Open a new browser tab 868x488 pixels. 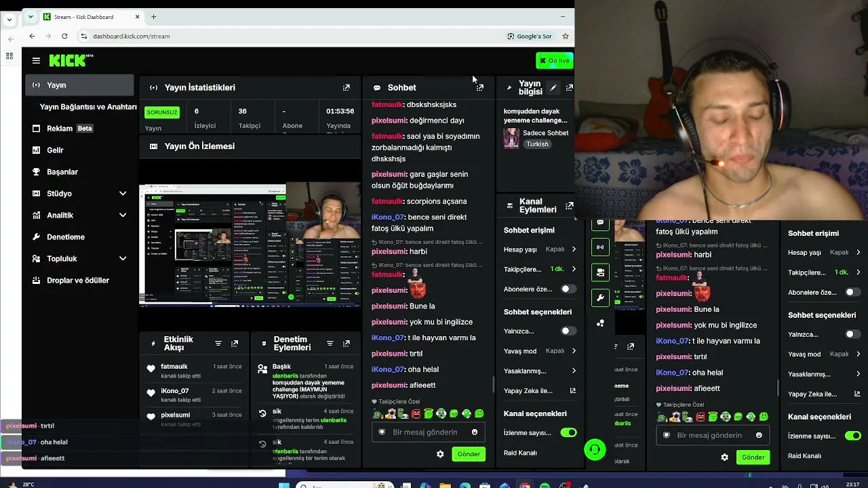153,16
